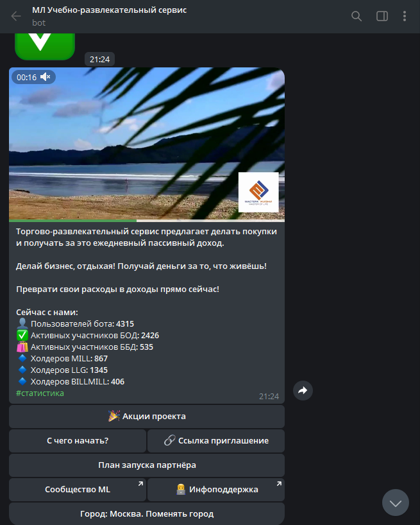Open the Акции проекта button

[x=147, y=416]
